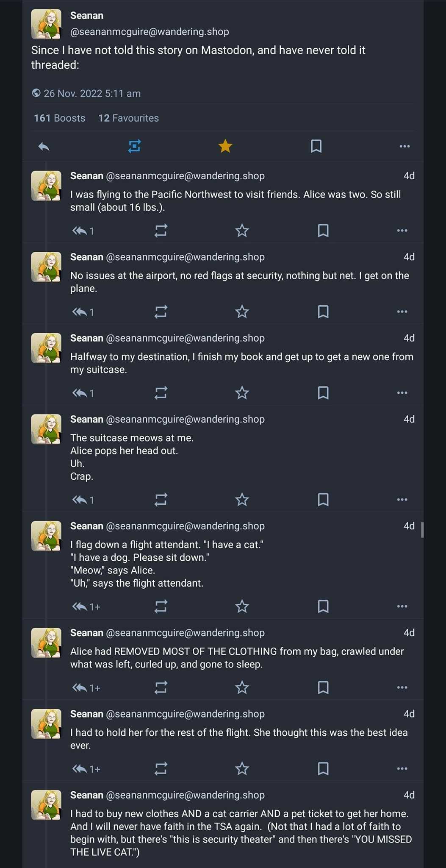Image resolution: width=446 pixels, height=868 pixels.
Task: Boost the 'No issues at the airport' post
Action: [161, 312]
